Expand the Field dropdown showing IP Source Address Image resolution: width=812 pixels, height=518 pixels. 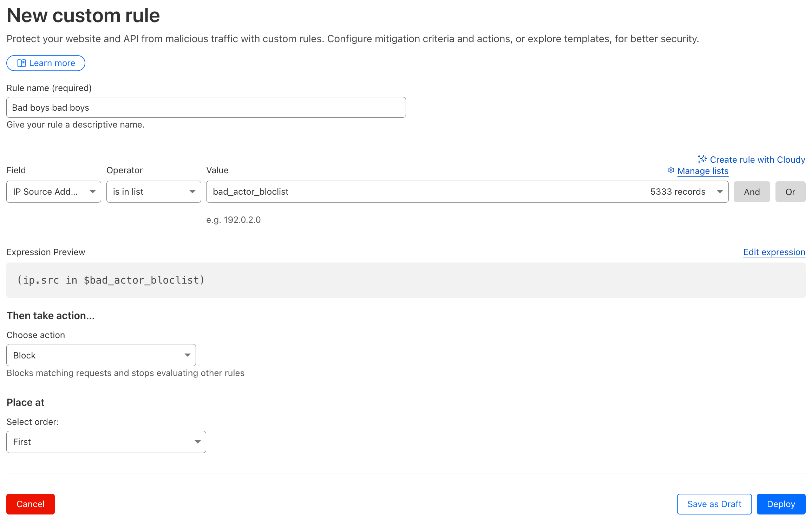tap(54, 192)
